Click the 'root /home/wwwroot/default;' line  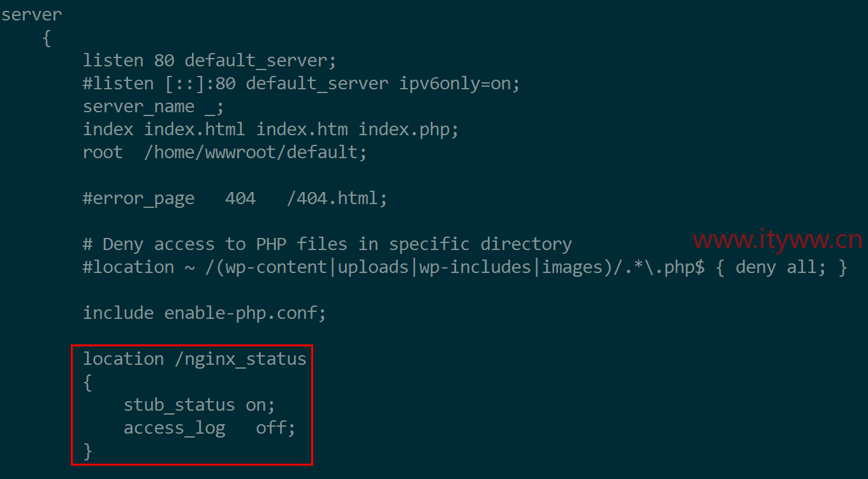tap(225, 152)
